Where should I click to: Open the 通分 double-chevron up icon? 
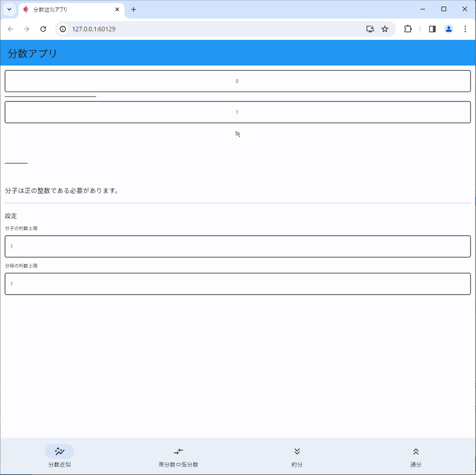coord(416,451)
